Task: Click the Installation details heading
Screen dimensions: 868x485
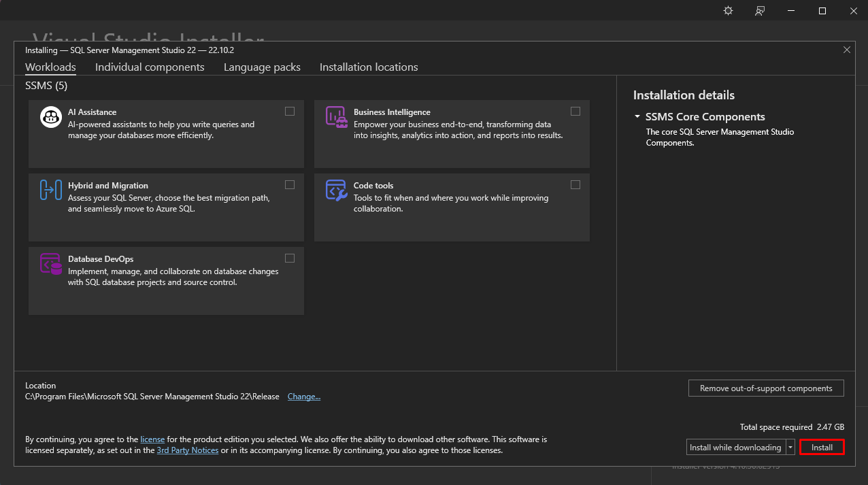Action: click(684, 95)
